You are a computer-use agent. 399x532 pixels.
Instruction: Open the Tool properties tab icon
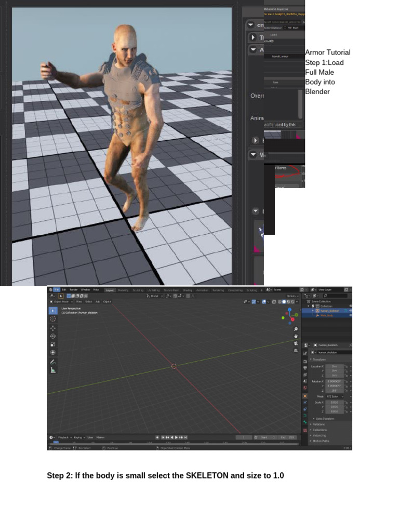[x=305, y=353]
